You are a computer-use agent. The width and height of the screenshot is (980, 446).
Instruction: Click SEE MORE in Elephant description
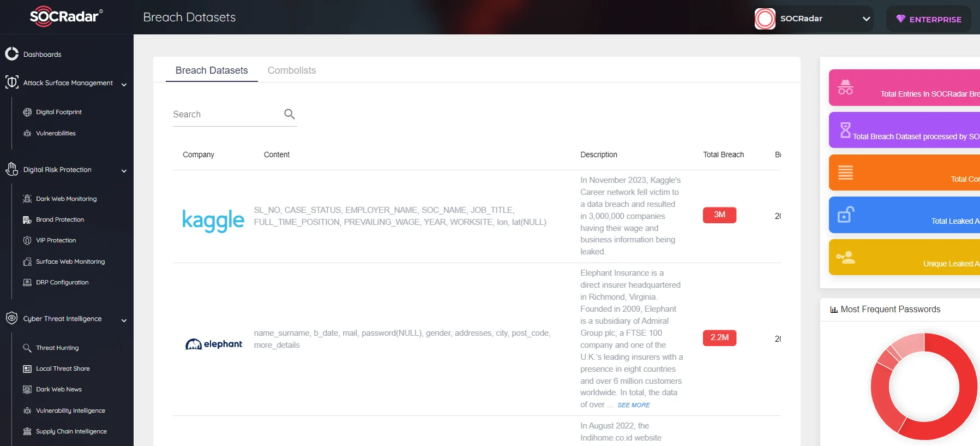[634, 405]
